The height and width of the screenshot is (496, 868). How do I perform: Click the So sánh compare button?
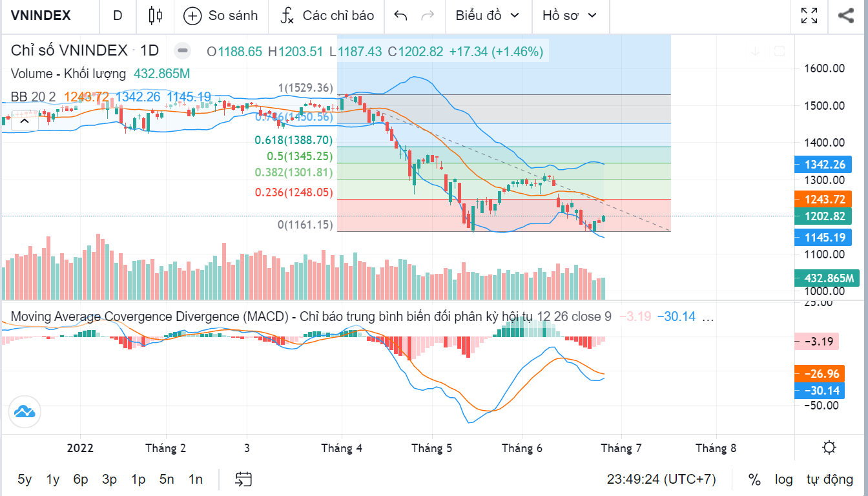pos(221,15)
